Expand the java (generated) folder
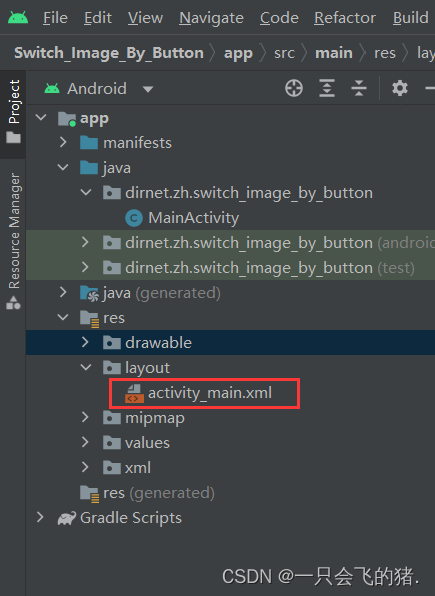Image resolution: width=435 pixels, height=596 pixels. pos(63,292)
